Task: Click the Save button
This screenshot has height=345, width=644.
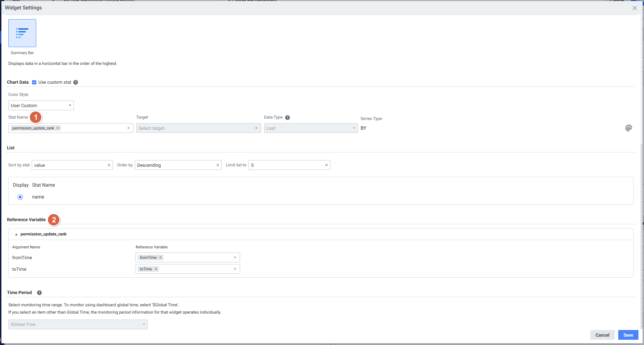Action: tap(628, 335)
